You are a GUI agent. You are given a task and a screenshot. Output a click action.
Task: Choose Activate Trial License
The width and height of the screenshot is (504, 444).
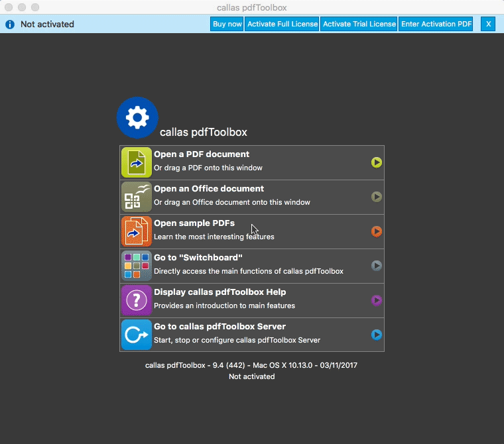(x=359, y=24)
